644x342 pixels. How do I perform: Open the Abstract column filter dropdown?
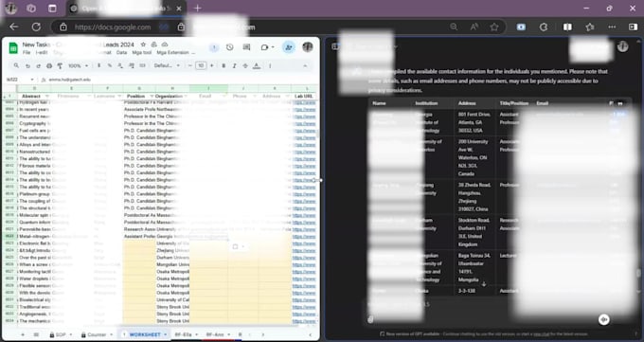point(46,97)
